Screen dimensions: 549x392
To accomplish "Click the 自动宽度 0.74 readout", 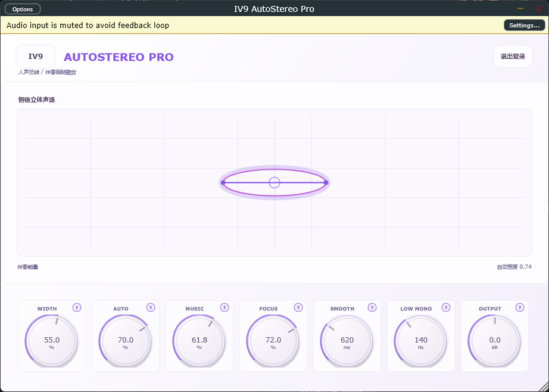I will [514, 267].
